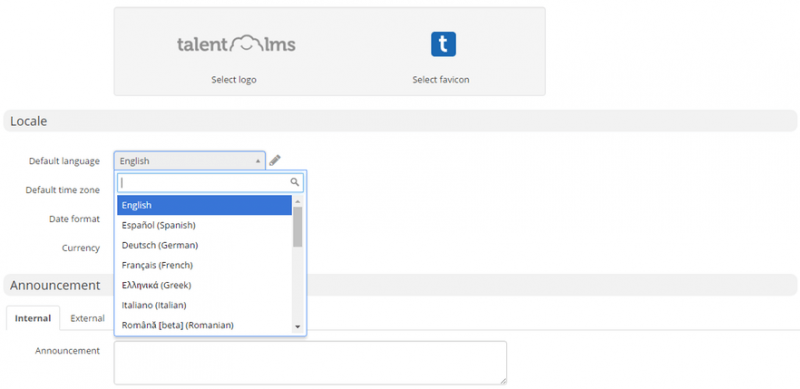Click the Currency label
Viewport: 800px width, 389px height.
81,248
